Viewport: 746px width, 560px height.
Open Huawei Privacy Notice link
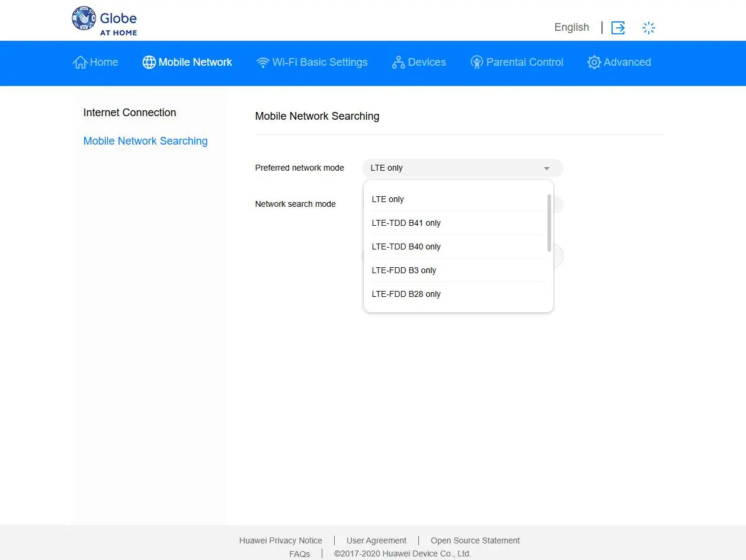tap(281, 540)
